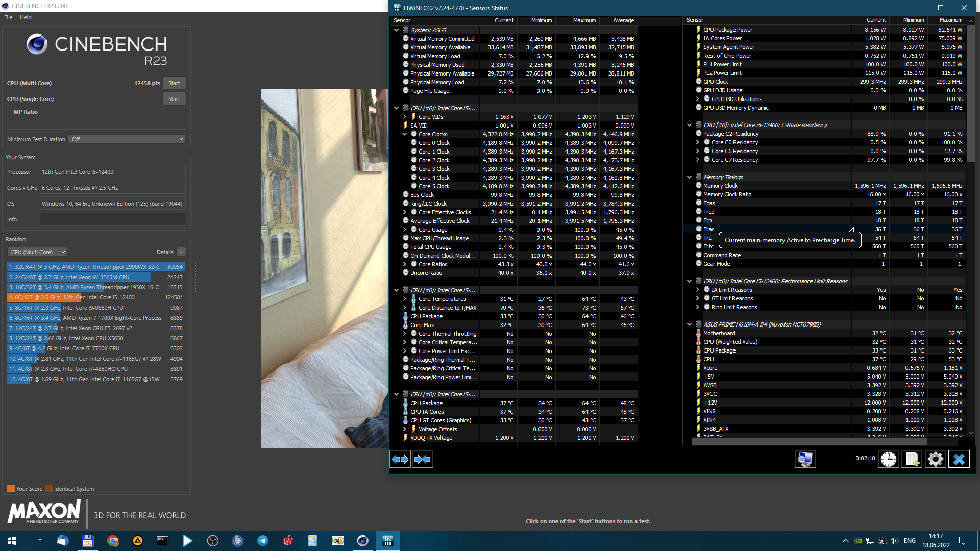The height and width of the screenshot is (551, 980).
Task: Collapse the System: ASUS sensor group
Action: click(397, 30)
